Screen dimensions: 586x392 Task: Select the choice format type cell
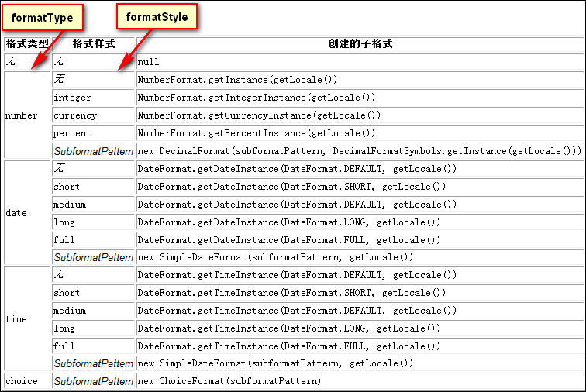27,381
